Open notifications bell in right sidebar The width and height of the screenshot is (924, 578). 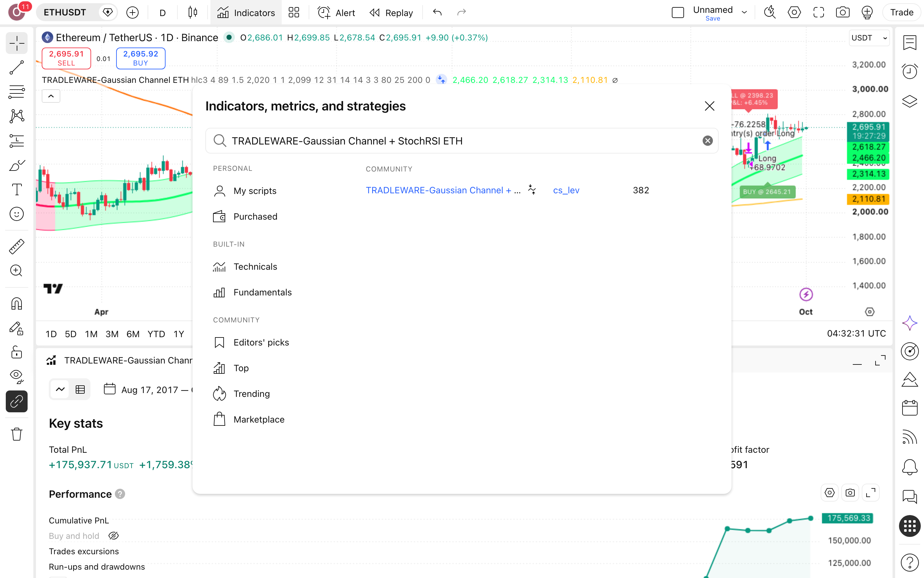(x=910, y=467)
